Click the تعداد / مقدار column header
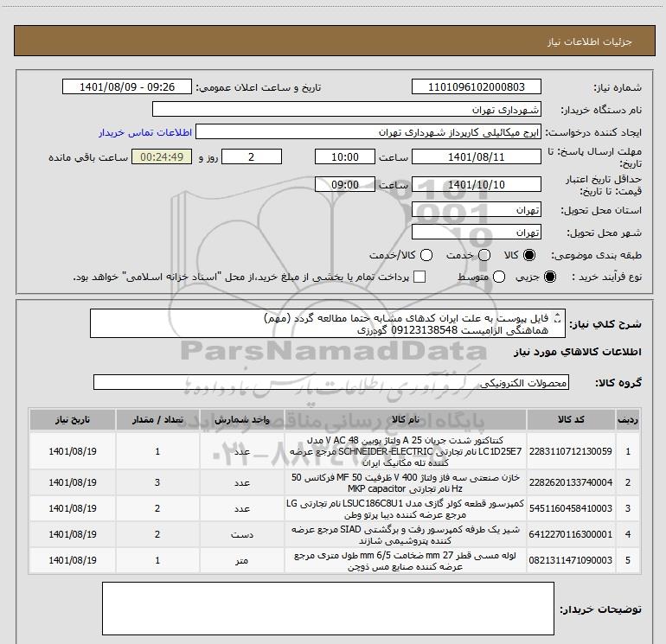This screenshot has height=644, width=666. (x=157, y=419)
